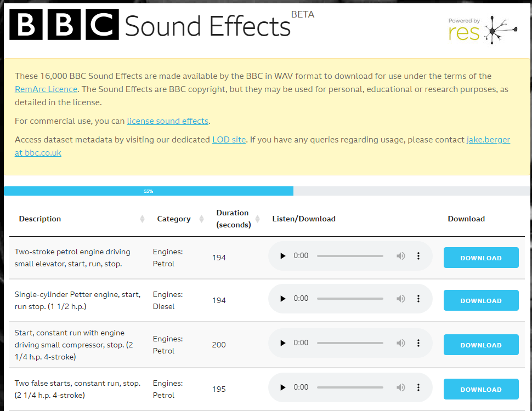
Task: Sort the table by Category
Action: point(201,219)
